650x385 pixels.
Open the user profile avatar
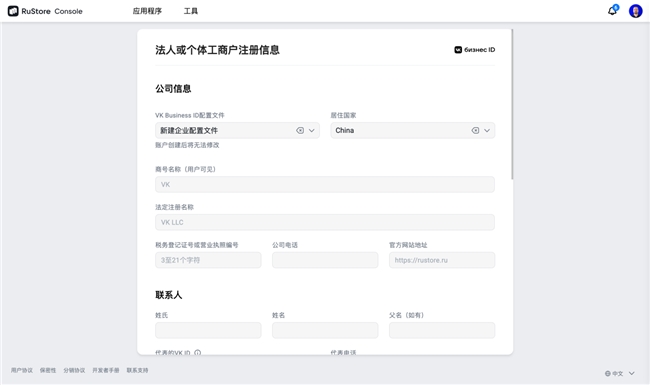[635, 11]
